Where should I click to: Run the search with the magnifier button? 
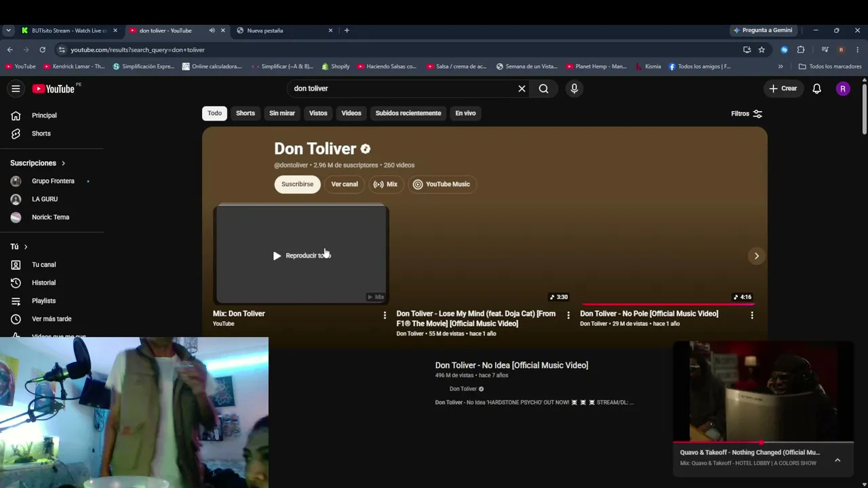tap(543, 89)
